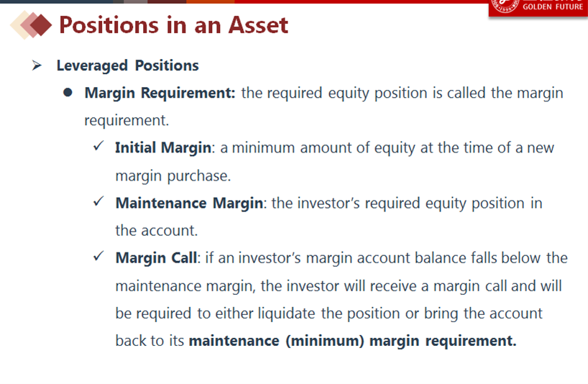Click the 'Leveraged Positions' heading

127,65
